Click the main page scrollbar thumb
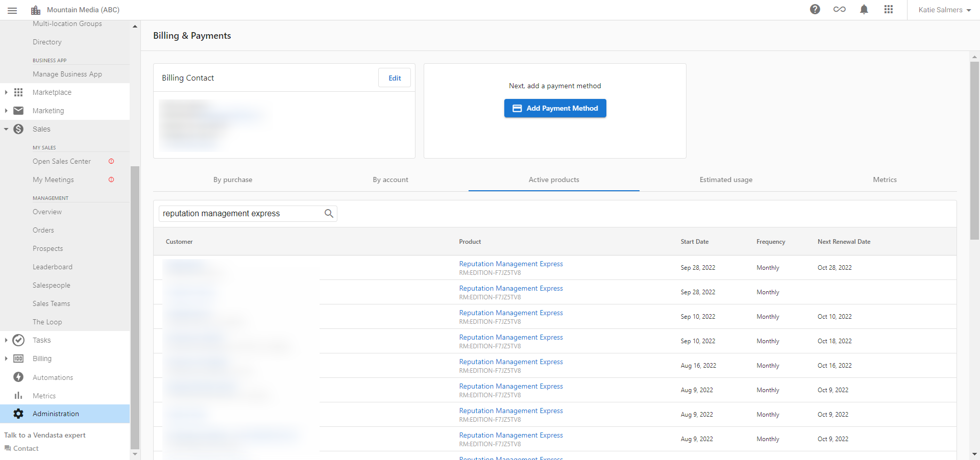This screenshot has height=460, width=980. (x=974, y=150)
